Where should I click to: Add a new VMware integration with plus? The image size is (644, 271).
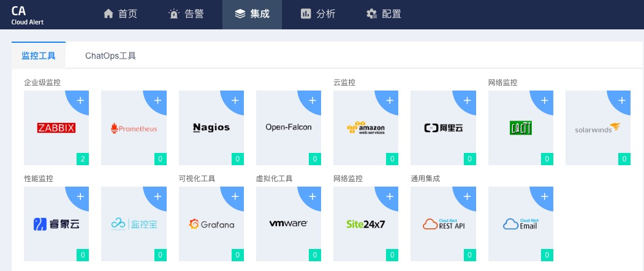[312, 196]
